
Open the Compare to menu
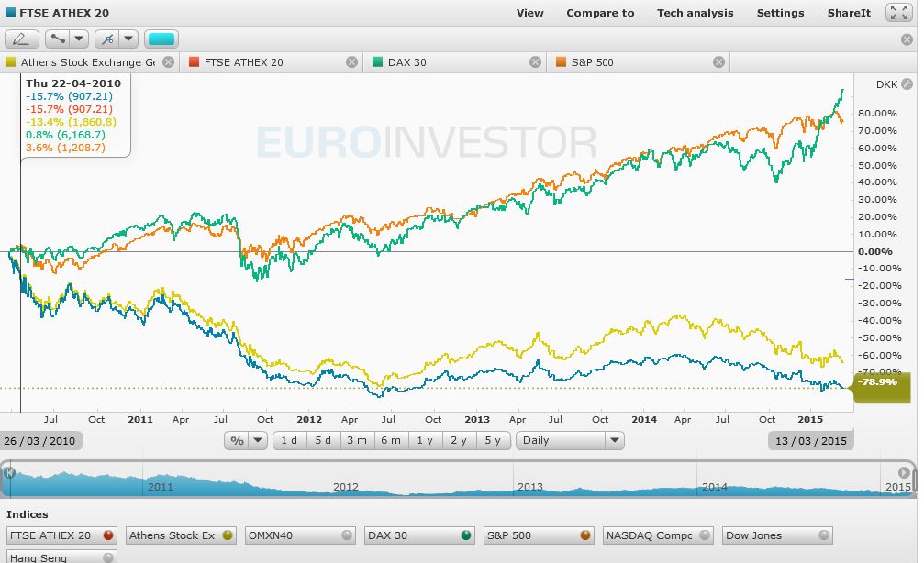(600, 13)
